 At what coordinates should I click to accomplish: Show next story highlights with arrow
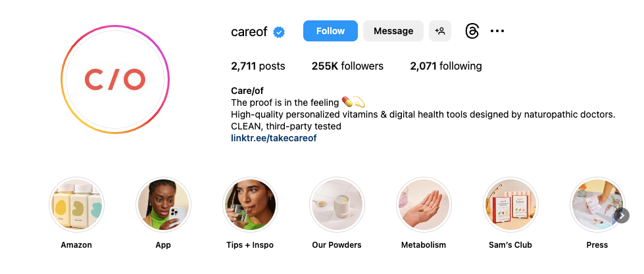[622, 216]
